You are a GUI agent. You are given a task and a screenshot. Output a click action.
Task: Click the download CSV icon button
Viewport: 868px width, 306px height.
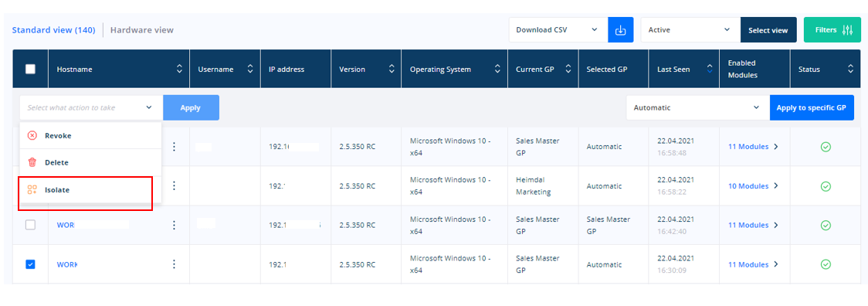(x=621, y=30)
